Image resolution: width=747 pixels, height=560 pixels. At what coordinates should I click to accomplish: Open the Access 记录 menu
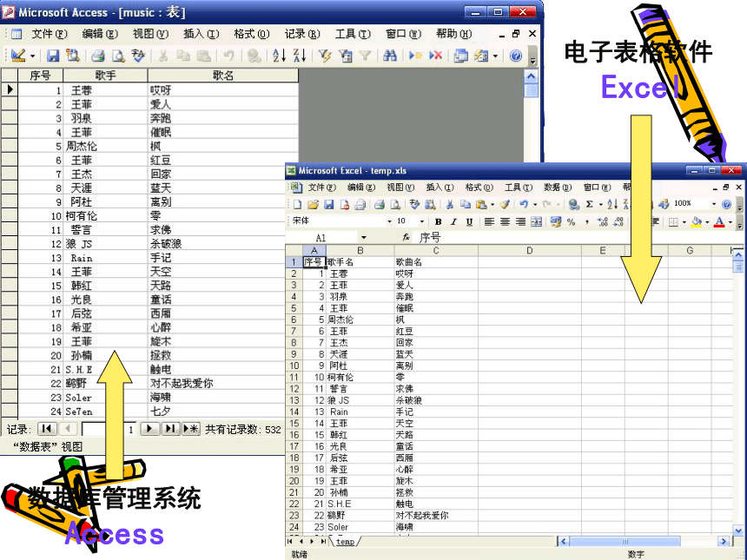[302, 34]
